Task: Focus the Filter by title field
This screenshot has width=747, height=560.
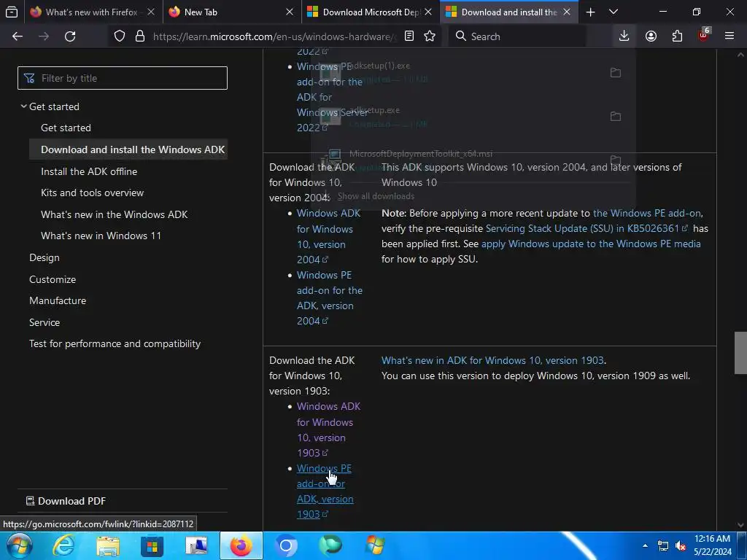Action: point(123,78)
